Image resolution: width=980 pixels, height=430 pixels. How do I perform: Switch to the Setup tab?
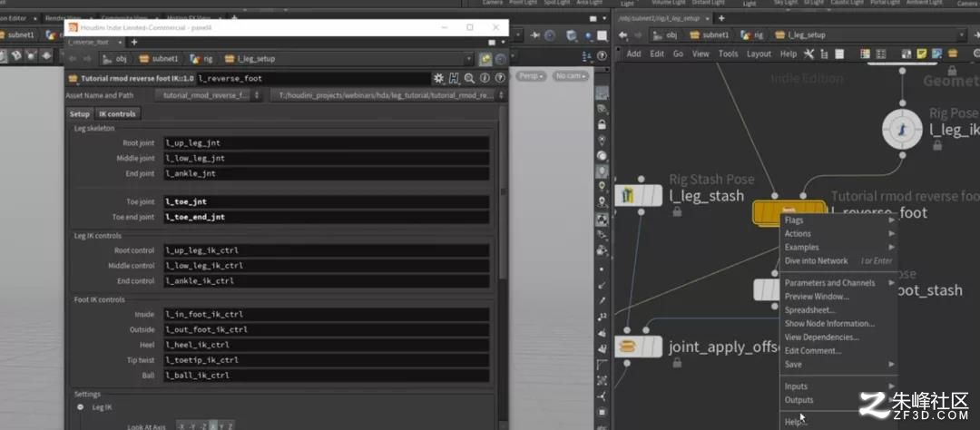click(x=79, y=114)
